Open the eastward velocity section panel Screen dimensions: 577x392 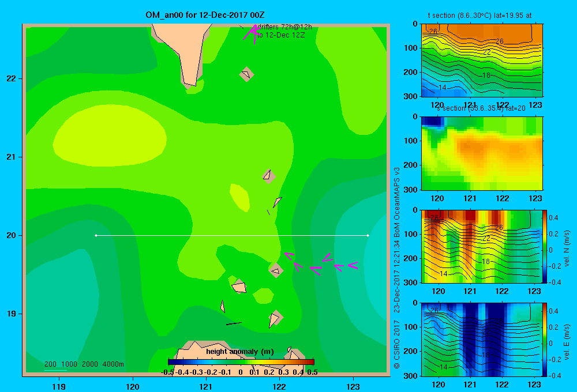point(481,340)
